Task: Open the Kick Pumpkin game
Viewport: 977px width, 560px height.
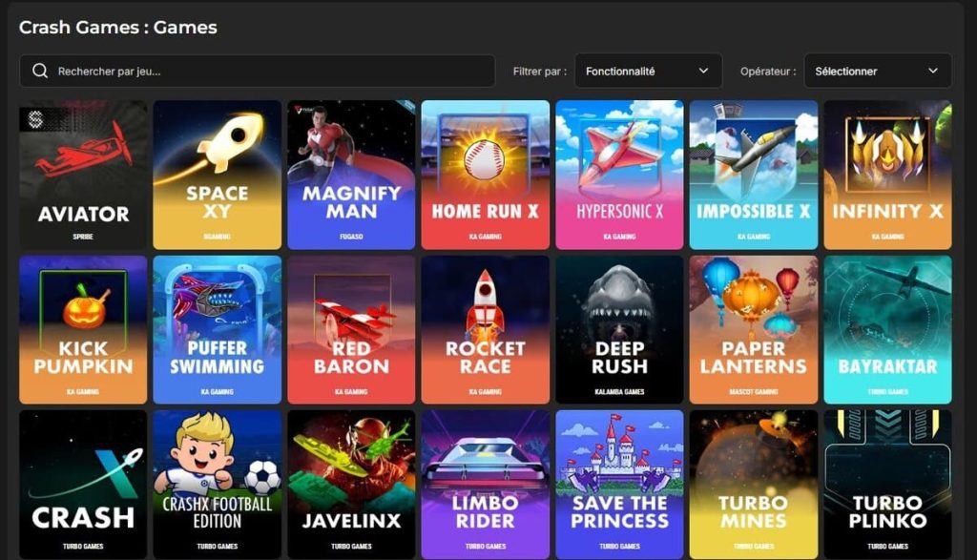Action: point(83,329)
